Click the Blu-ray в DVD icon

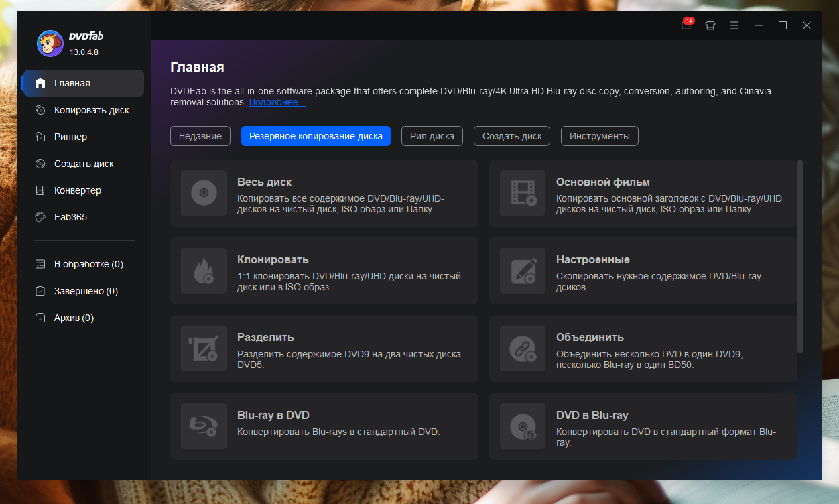[x=204, y=426]
